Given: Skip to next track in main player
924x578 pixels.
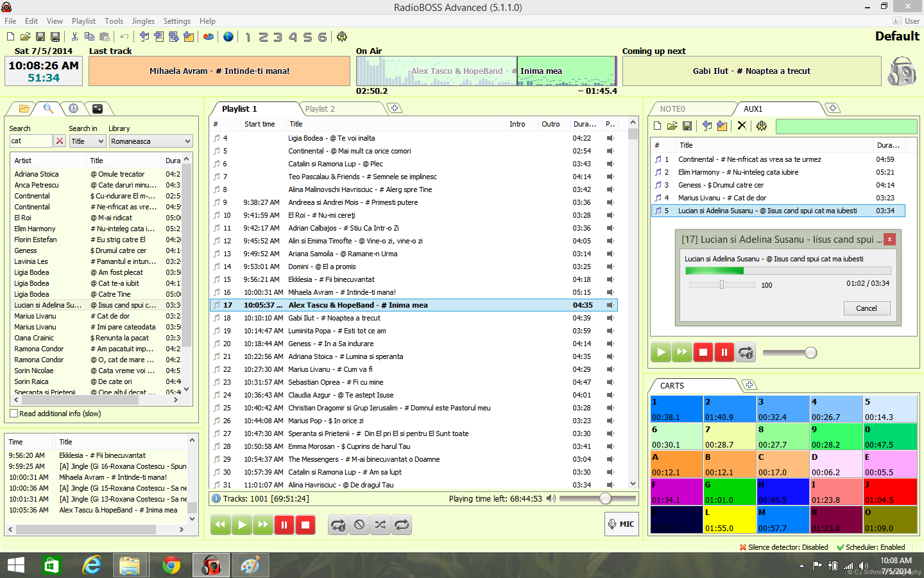Looking at the screenshot, I should click(x=263, y=525).
